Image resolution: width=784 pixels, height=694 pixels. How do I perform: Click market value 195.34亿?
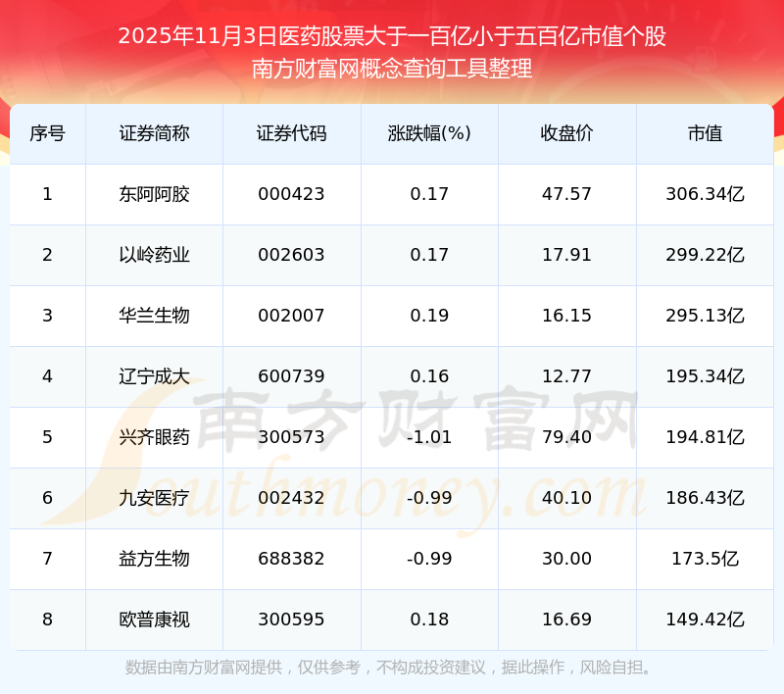pos(705,376)
